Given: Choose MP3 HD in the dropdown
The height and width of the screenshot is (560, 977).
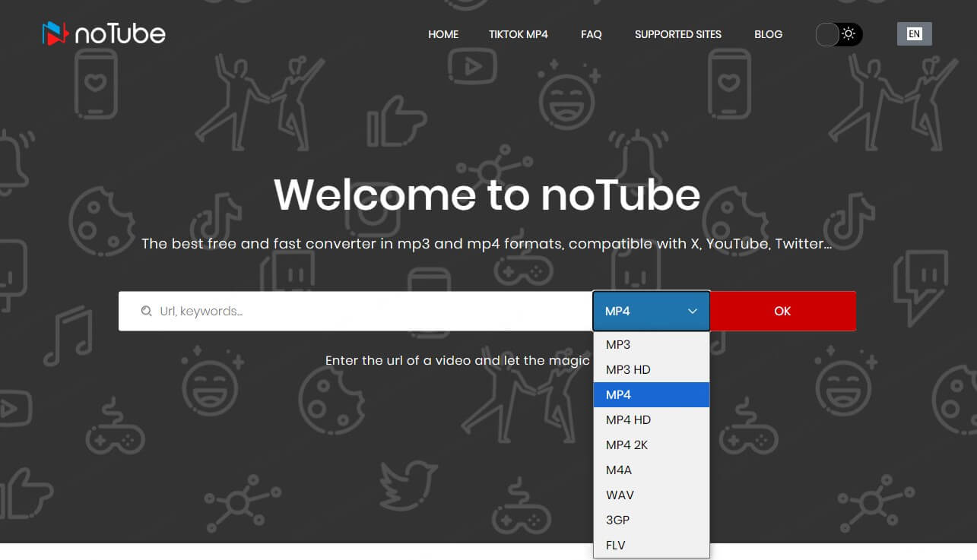Looking at the screenshot, I should point(652,369).
